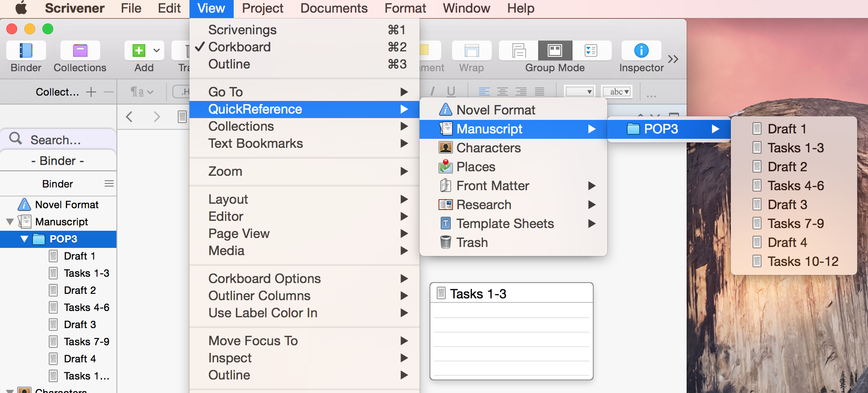
Task: Toggle underline formatting button
Action: point(451,91)
